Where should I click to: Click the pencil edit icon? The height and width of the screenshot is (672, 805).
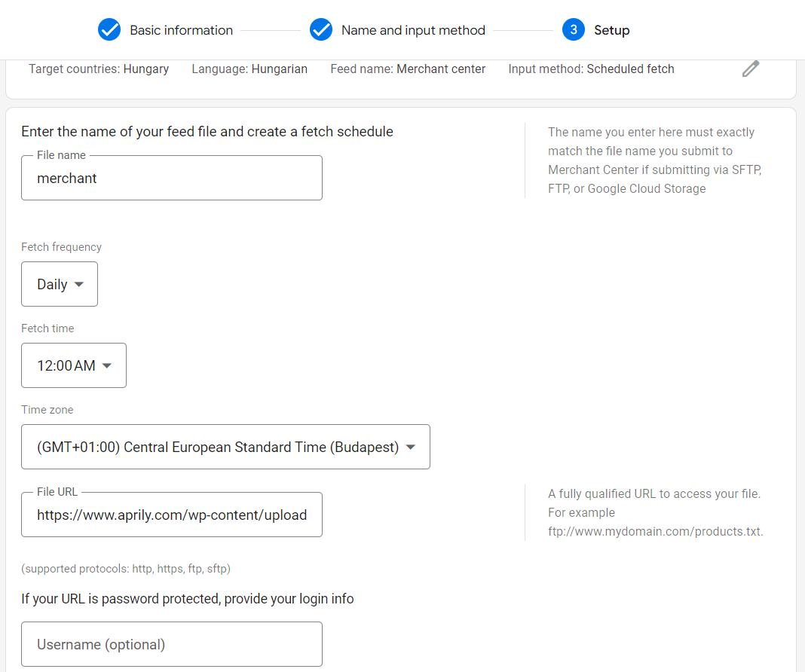click(750, 69)
